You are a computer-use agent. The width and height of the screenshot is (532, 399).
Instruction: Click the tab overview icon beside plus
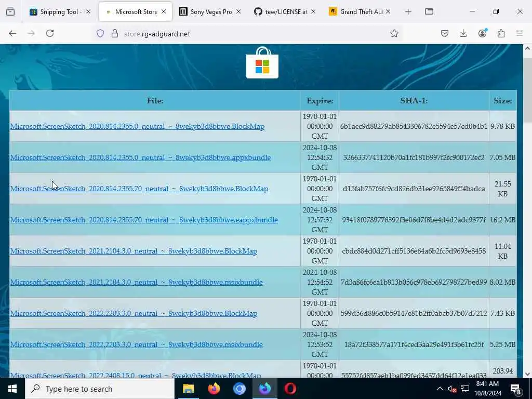click(429, 11)
